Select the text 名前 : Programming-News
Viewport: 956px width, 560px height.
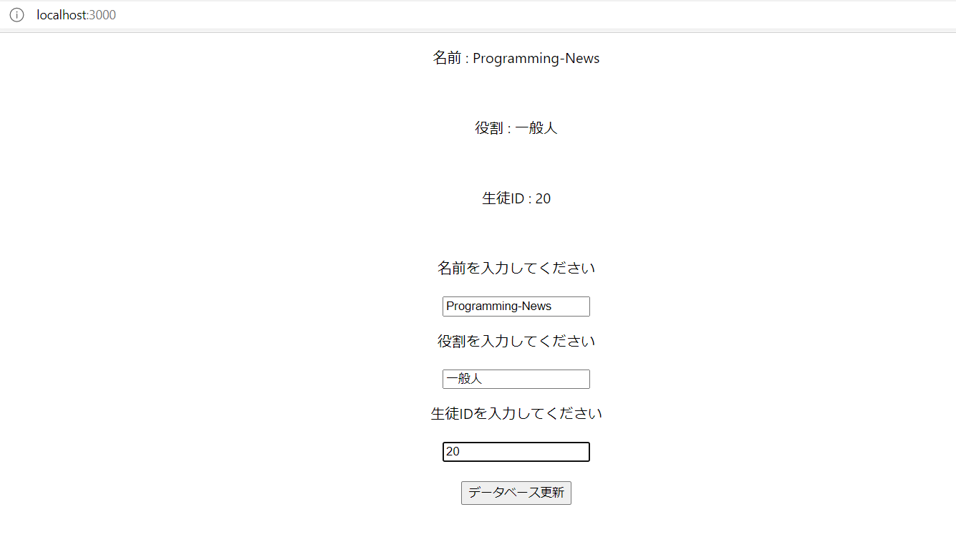coord(516,58)
